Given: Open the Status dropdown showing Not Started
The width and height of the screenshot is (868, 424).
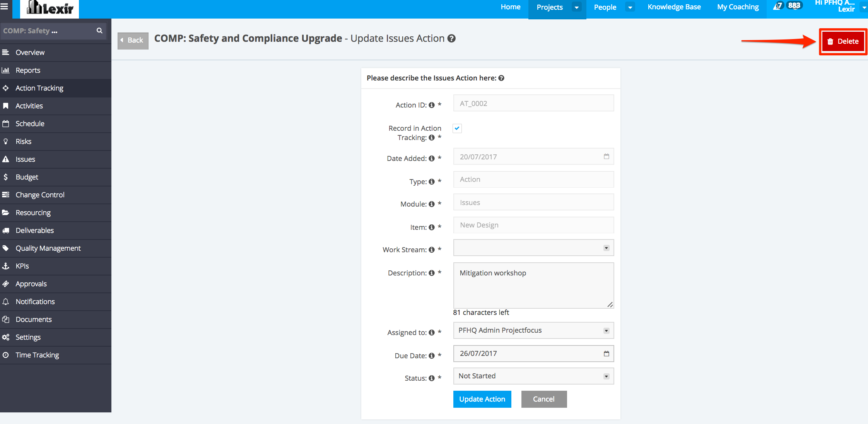Looking at the screenshot, I should click(x=533, y=376).
